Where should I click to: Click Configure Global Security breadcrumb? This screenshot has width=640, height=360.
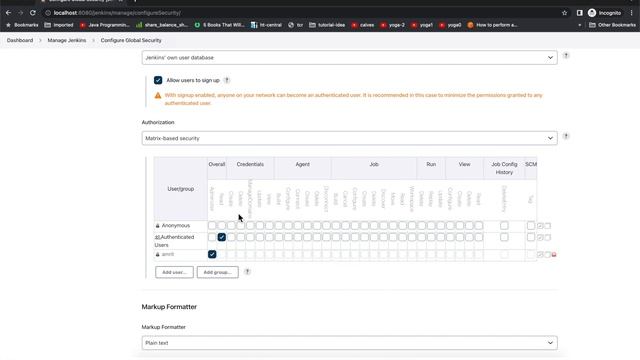(x=131, y=40)
